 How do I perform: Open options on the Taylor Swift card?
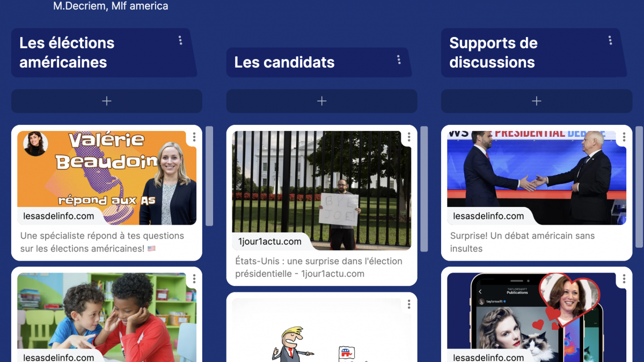[624, 279]
